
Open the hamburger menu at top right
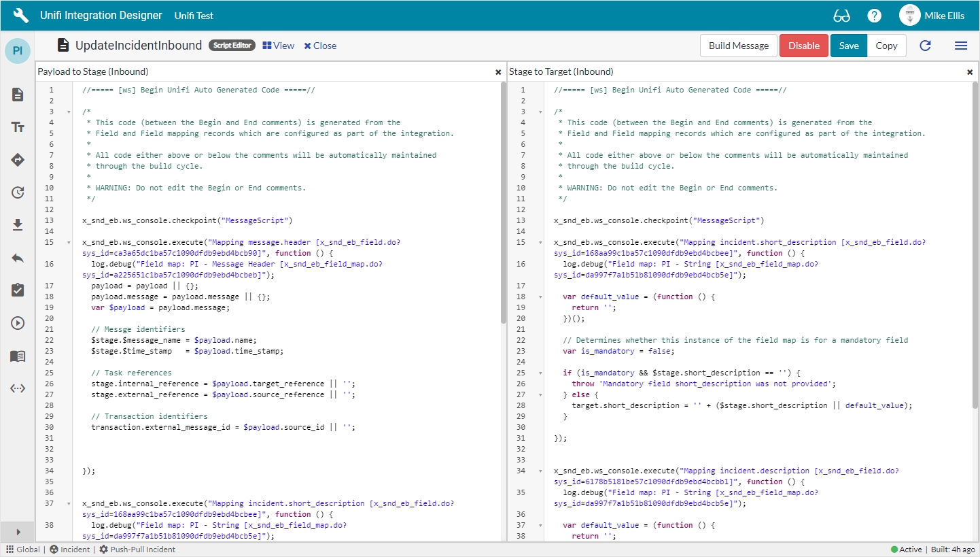tap(960, 46)
